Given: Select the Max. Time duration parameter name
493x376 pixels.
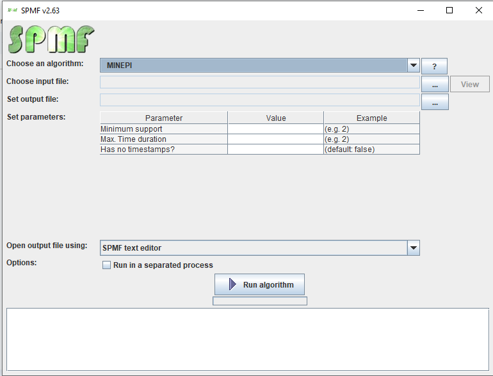Looking at the screenshot, I should [x=164, y=139].
